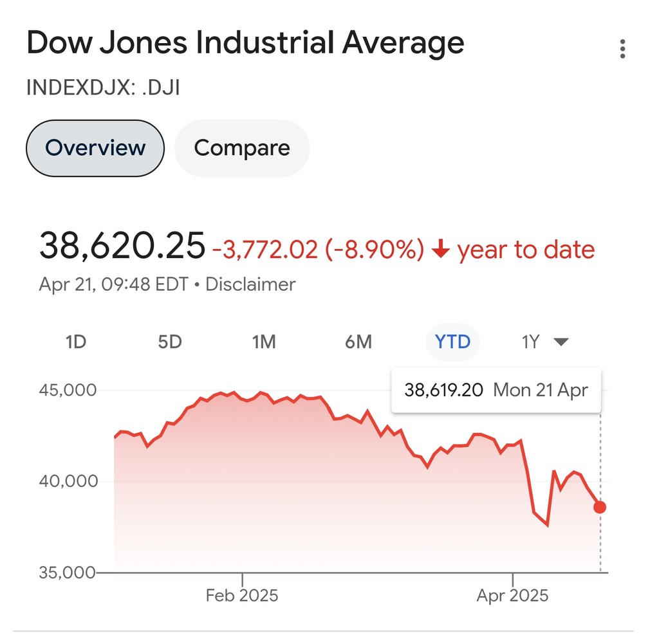Screen dimensions: 659x644
Task: Select the YTD time range
Action: coord(453,342)
